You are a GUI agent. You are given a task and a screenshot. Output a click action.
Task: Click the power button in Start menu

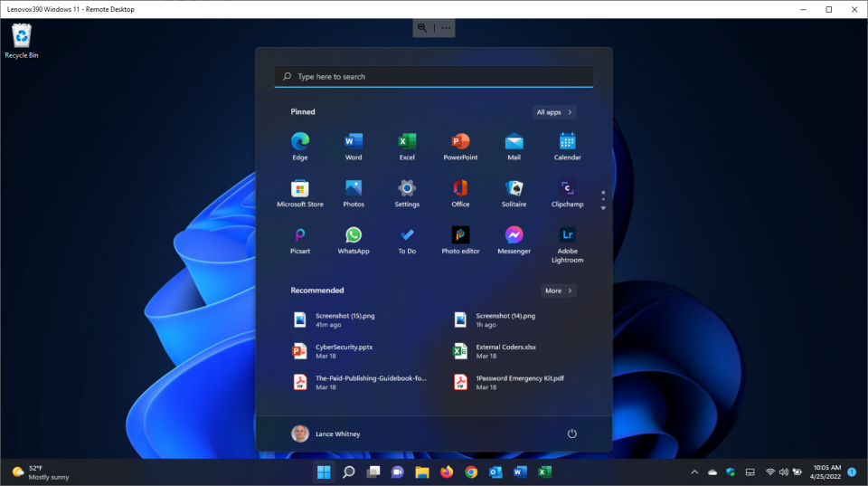pyautogui.click(x=571, y=434)
